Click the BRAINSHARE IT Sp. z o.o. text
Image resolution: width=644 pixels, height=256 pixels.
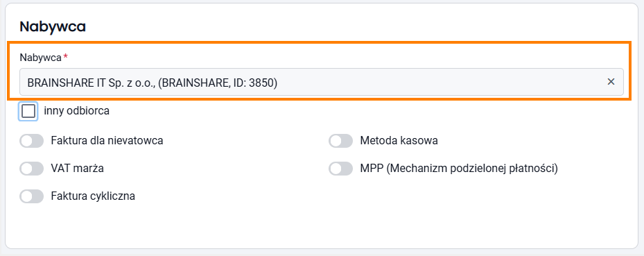92,83
